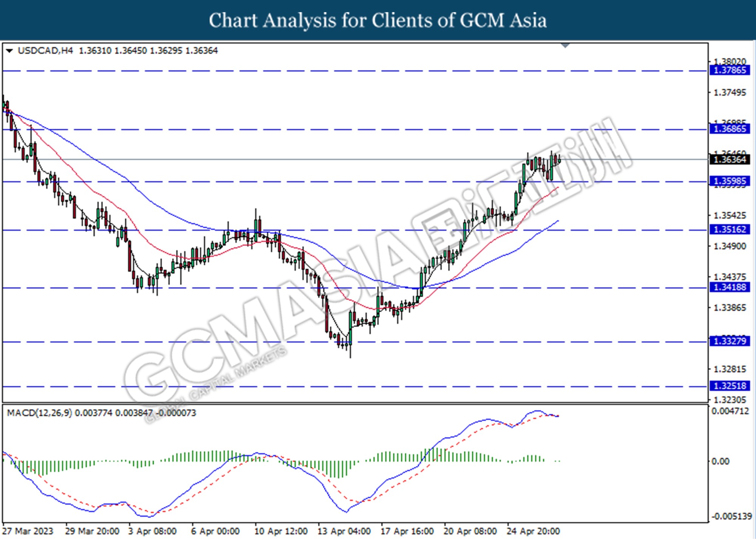This screenshot has width=756, height=540.
Task: Click the 1.32815 price axis value
Action: tap(730, 369)
